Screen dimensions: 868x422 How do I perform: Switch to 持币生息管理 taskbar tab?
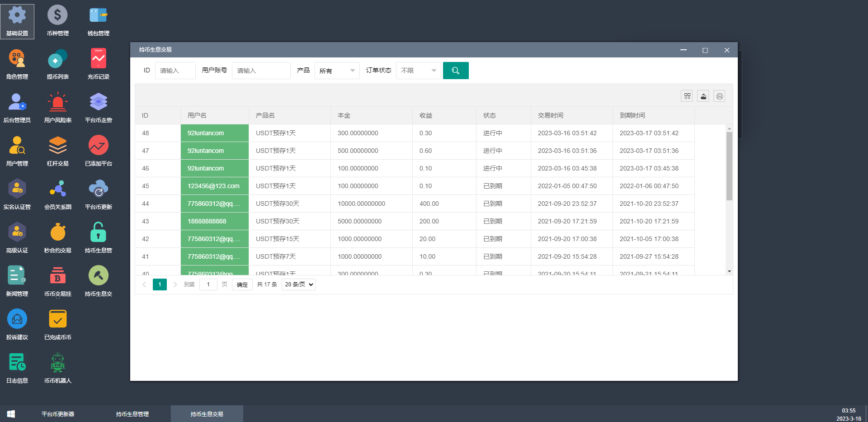coord(132,414)
